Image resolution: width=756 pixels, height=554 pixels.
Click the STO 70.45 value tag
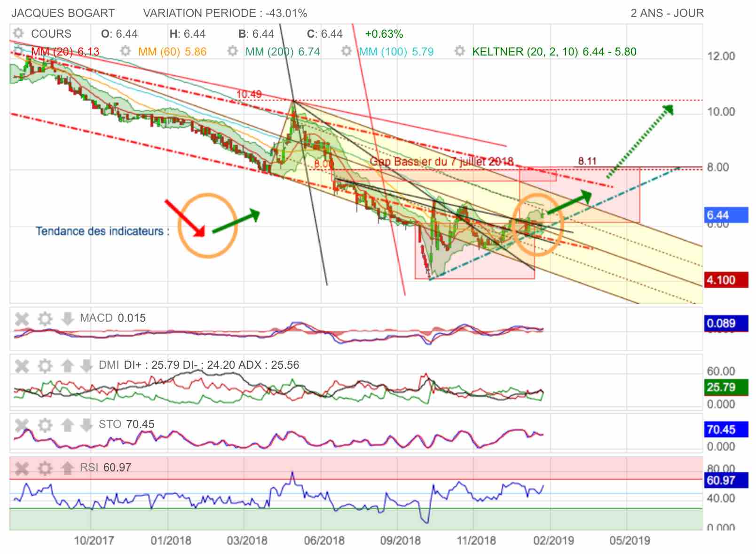pyautogui.click(x=726, y=429)
